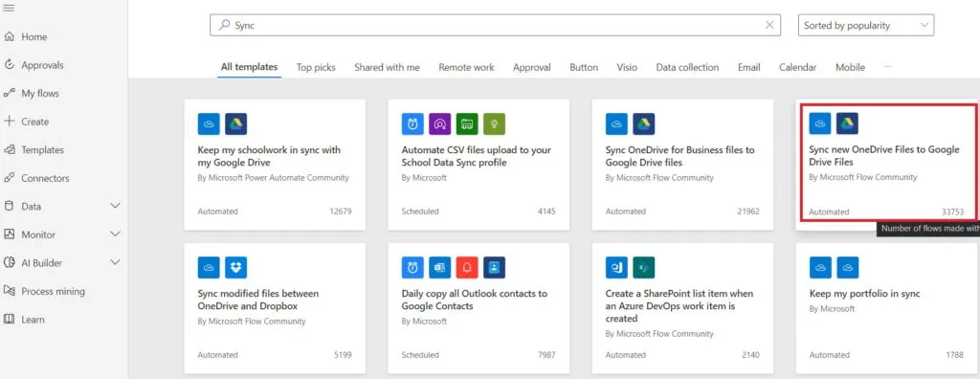Click the Data cylinder icon
This screenshot has height=379, width=980.
9,206
